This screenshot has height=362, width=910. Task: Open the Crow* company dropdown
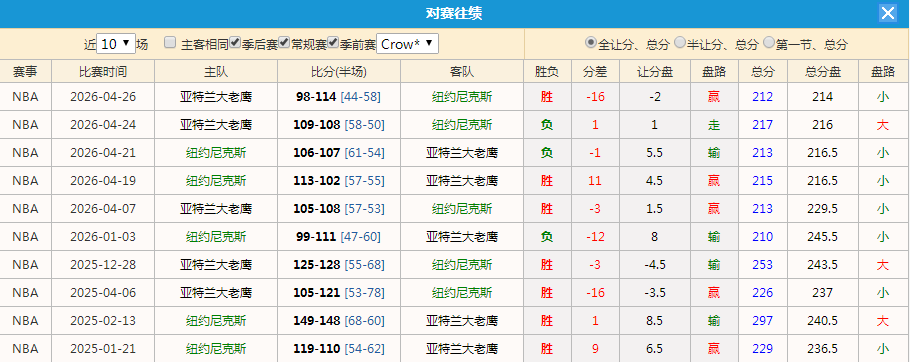coord(407,44)
